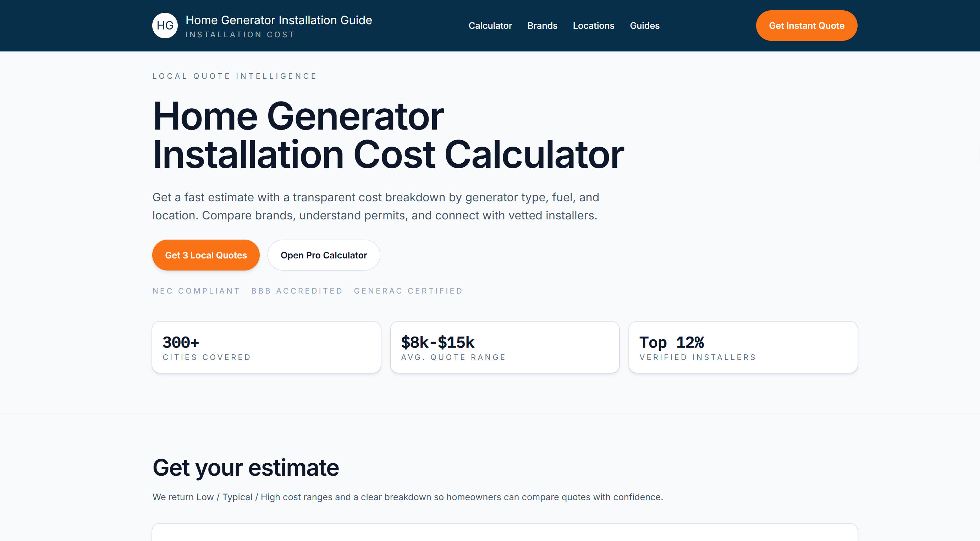
Task: Select the NEC COMPLIANT badge
Action: pos(196,290)
